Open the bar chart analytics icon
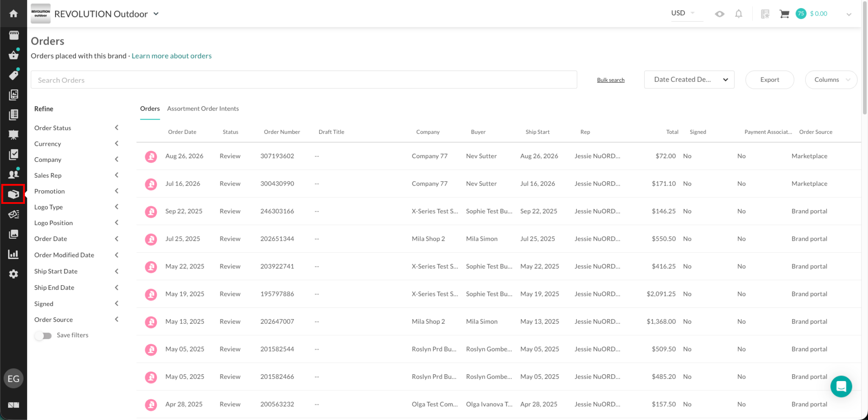868x420 pixels. tap(14, 254)
